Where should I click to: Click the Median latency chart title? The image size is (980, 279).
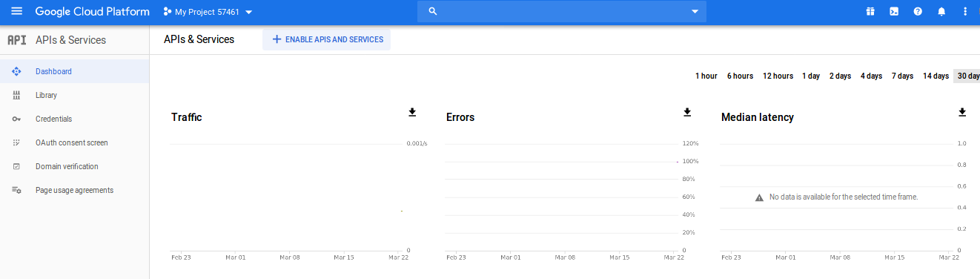tap(758, 117)
